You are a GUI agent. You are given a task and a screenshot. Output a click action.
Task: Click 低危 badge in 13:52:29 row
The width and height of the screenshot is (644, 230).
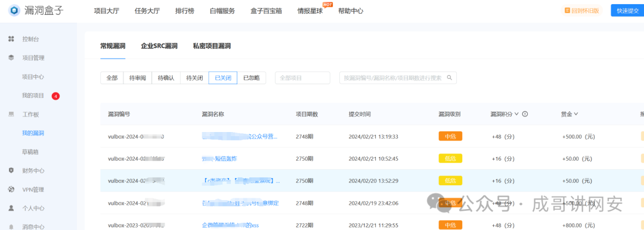coord(451,180)
